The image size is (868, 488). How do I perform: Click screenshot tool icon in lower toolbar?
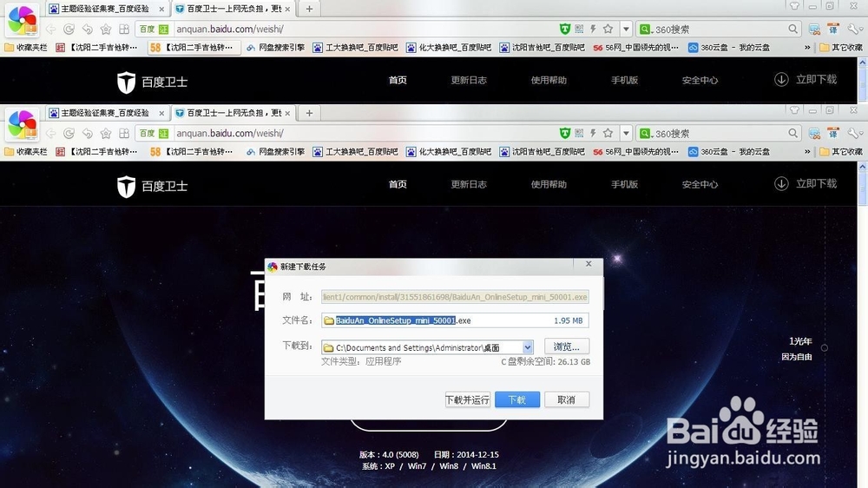[x=814, y=134]
